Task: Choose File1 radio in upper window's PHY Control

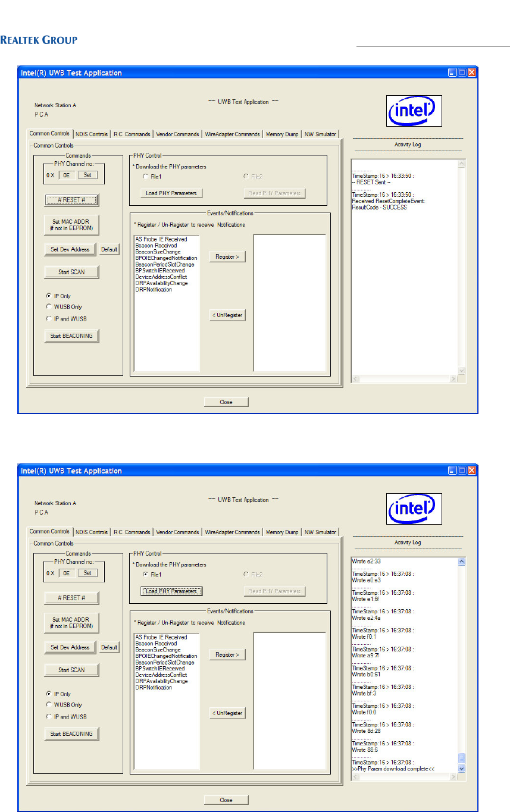Action: pyautogui.click(x=153, y=177)
